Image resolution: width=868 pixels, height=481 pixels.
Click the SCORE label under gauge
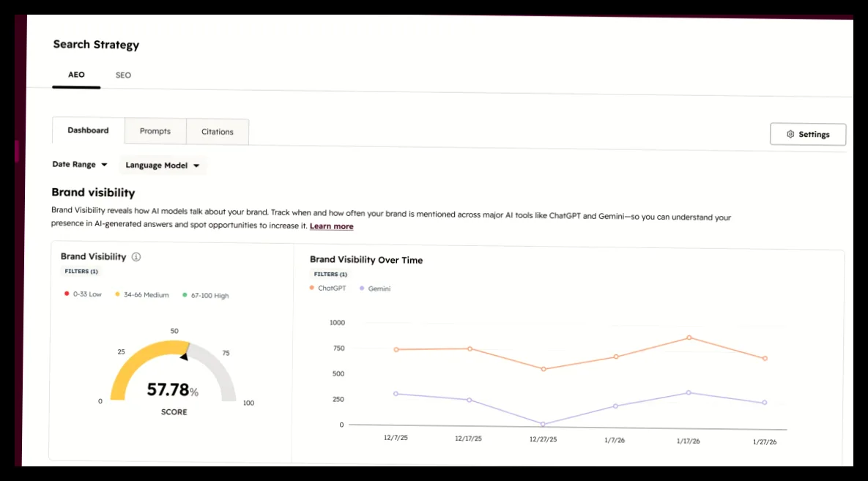(174, 411)
